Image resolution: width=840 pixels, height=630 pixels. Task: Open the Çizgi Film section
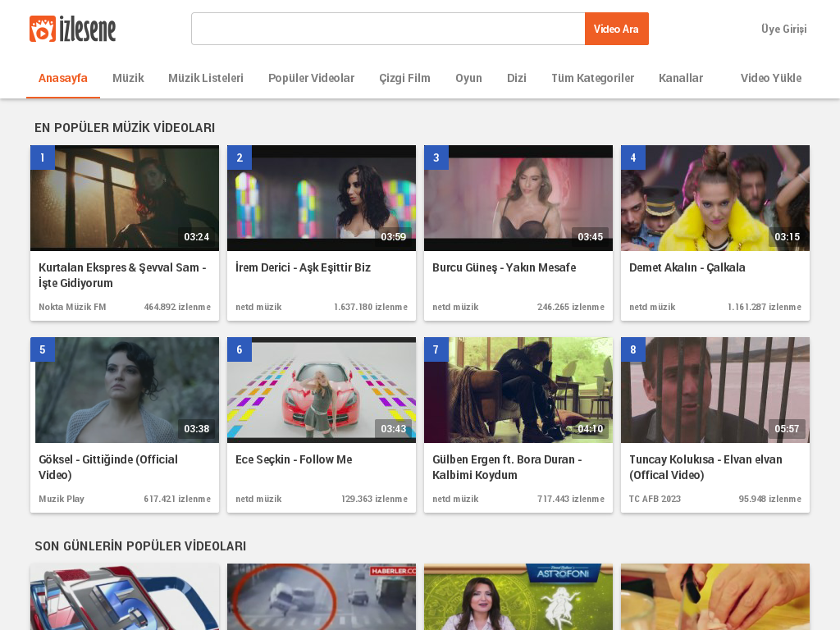pyautogui.click(x=404, y=78)
